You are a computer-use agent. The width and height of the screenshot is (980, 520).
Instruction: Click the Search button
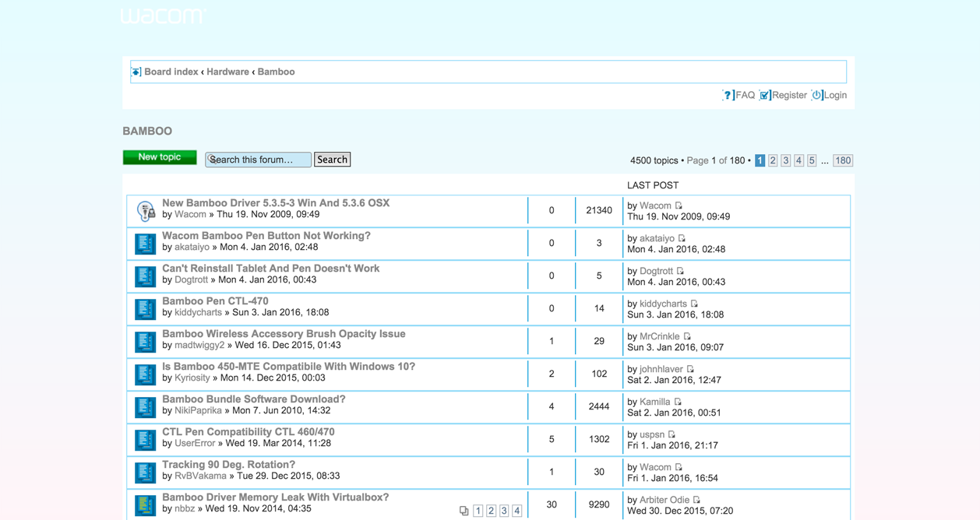pyautogui.click(x=332, y=160)
